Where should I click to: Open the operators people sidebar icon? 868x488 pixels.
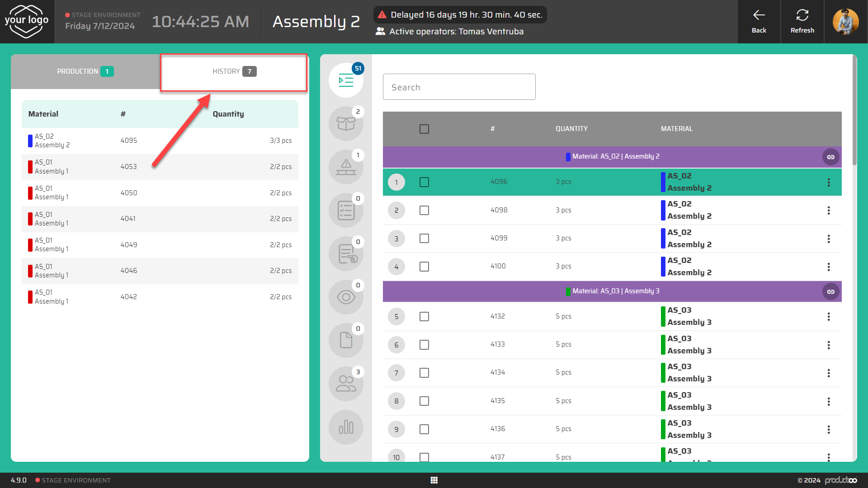[x=346, y=384]
